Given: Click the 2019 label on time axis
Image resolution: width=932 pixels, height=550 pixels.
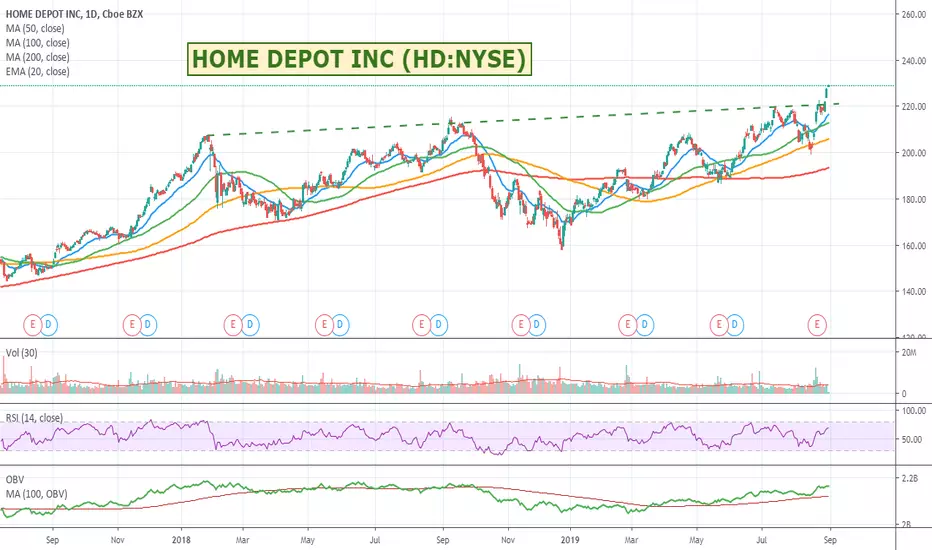Looking at the screenshot, I should (570, 540).
